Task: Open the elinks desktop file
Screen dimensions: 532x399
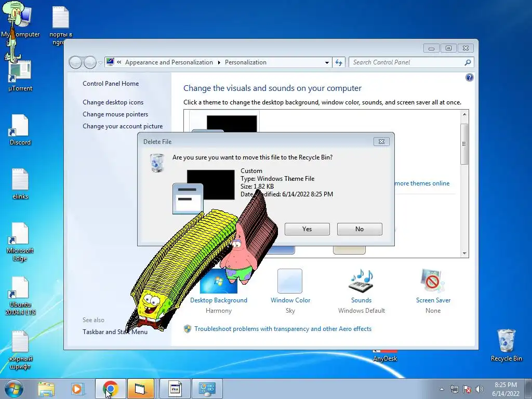Action: [x=20, y=184]
